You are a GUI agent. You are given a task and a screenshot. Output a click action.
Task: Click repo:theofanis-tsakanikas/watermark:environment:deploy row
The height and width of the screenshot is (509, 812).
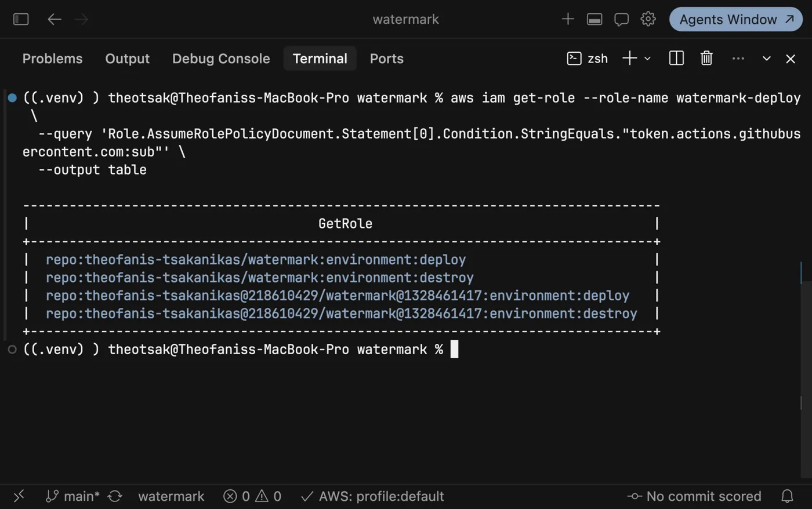[x=256, y=259]
